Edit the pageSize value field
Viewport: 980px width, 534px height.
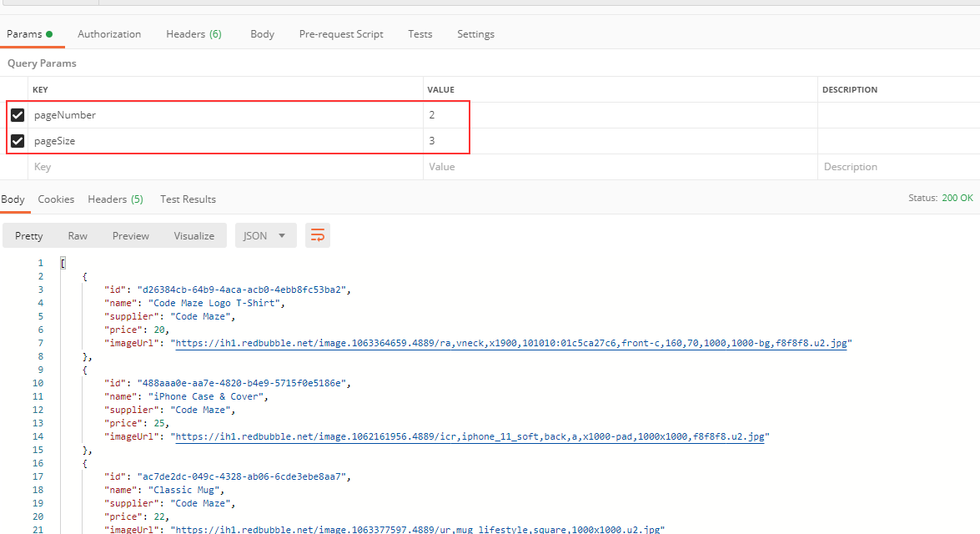click(x=617, y=141)
